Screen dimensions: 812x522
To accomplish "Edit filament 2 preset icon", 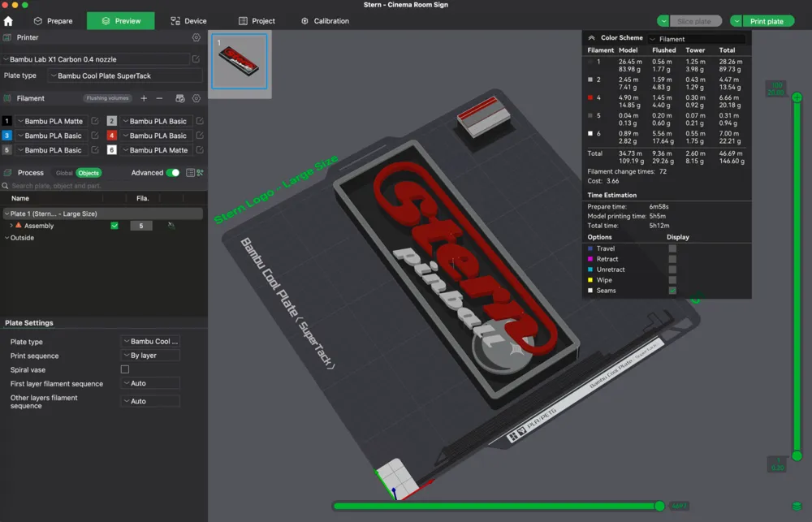I will click(x=200, y=121).
